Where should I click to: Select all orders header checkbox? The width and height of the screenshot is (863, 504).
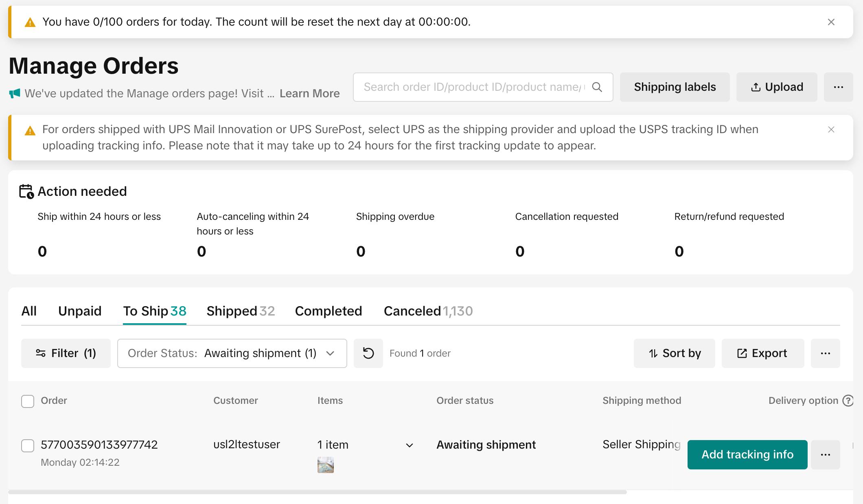coord(28,401)
